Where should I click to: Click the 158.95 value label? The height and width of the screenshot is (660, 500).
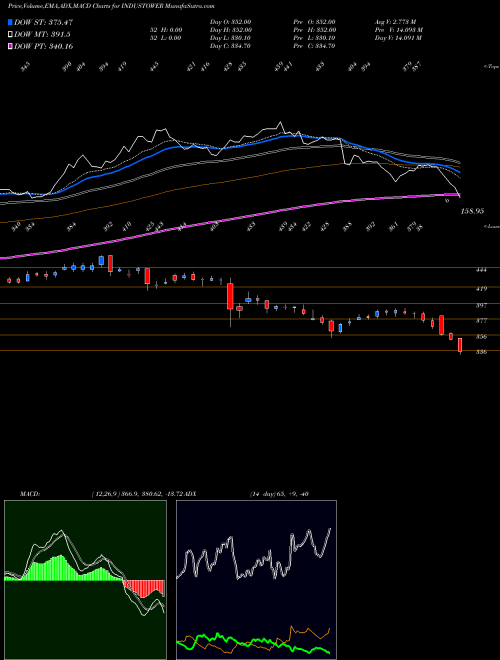[x=472, y=211]
